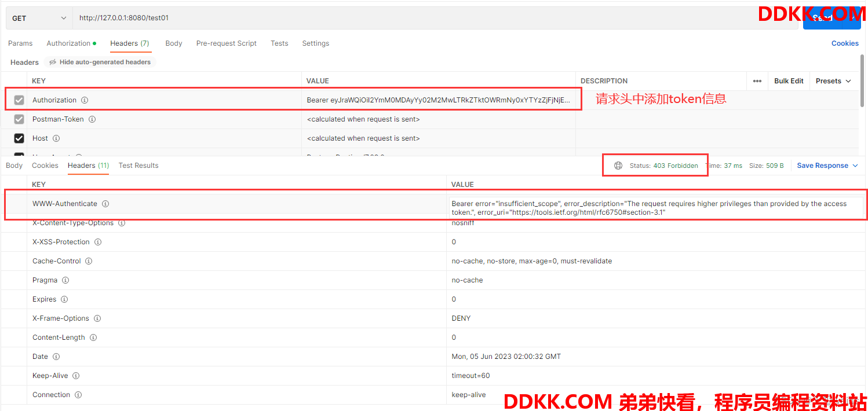Show info for X-Frame-Options header
868x411 pixels.
click(97, 318)
